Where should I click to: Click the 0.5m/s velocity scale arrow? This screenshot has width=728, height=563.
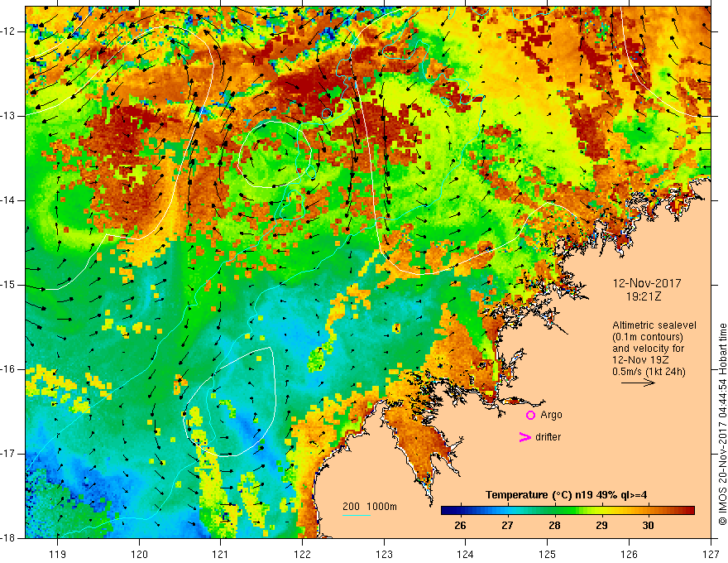coord(638,383)
